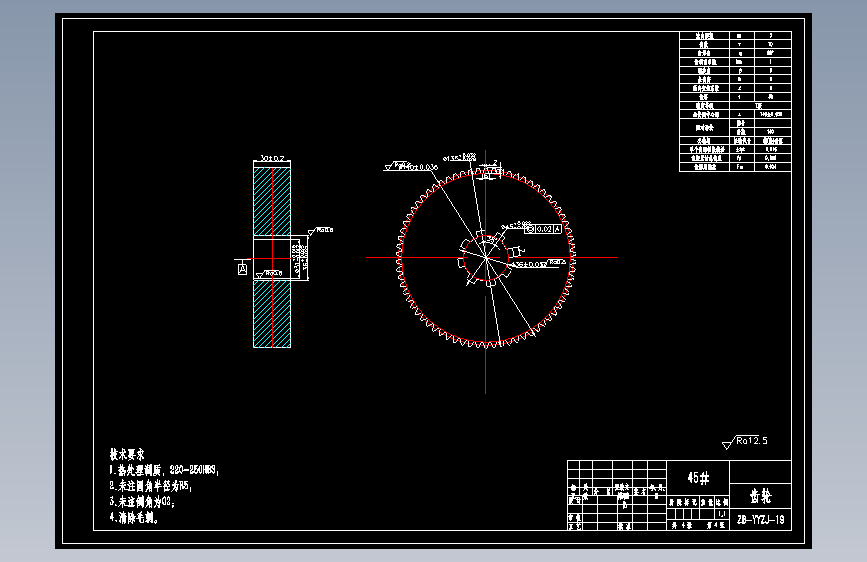This screenshot has width=867, height=562.
Task: Select the "技术要求" heading text
Action: coord(127,455)
